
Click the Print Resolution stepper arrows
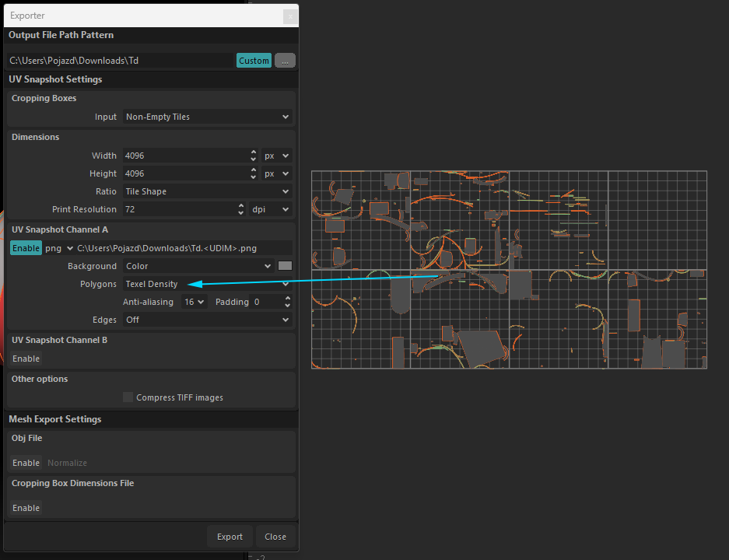point(240,209)
